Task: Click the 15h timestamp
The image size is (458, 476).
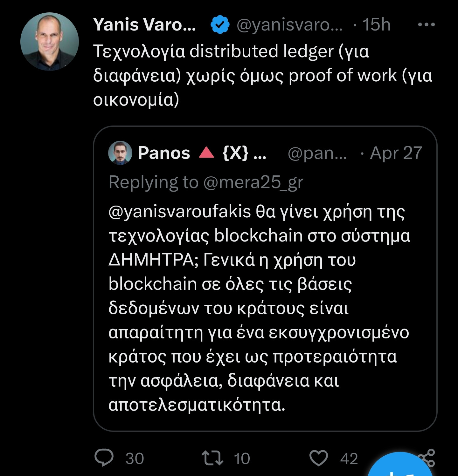Action: [376, 24]
